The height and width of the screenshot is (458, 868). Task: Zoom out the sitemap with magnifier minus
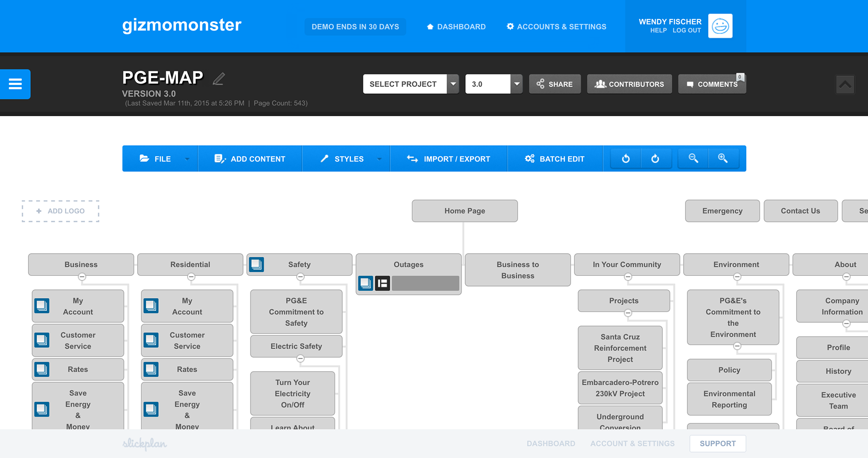[x=693, y=158]
